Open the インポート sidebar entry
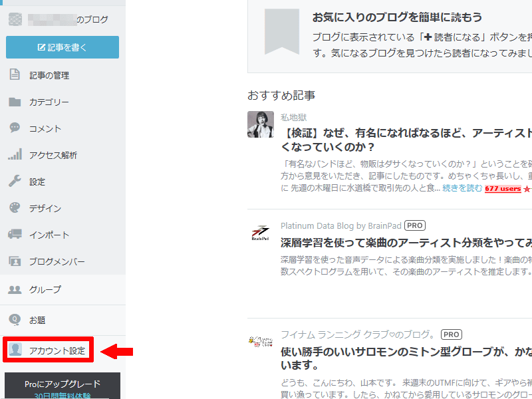The height and width of the screenshot is (399, 532). click(x=49, y=235)
